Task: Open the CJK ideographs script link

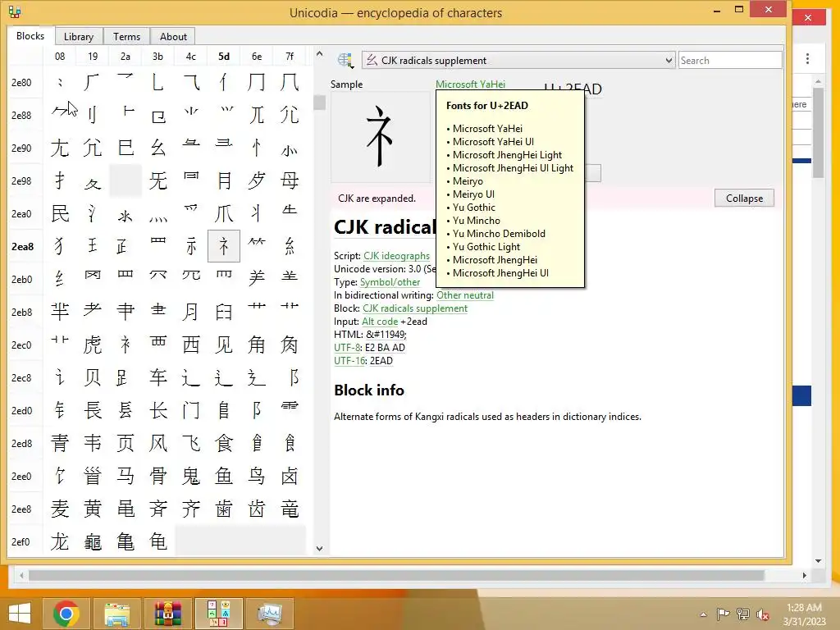Action: click(396, 256)
